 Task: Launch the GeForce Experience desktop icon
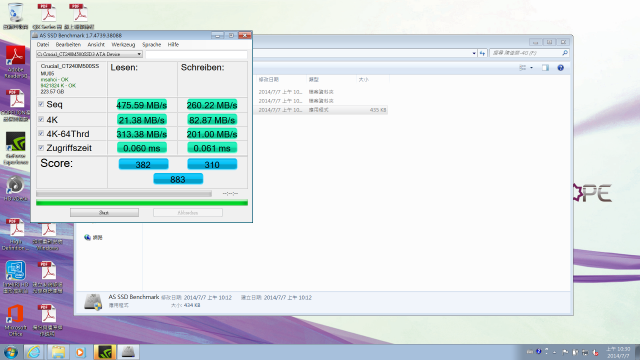[16, 148]
